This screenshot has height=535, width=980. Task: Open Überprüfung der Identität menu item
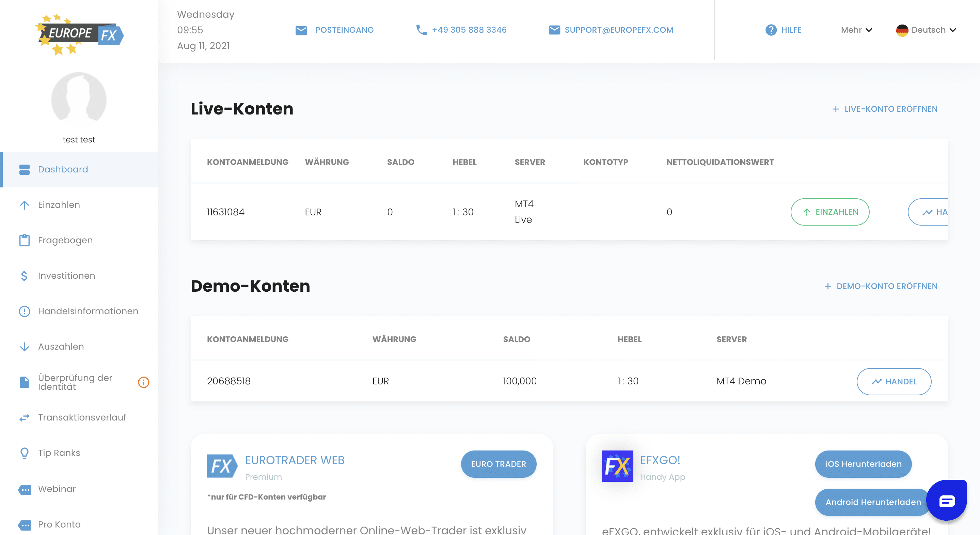[x=79, y=382]
